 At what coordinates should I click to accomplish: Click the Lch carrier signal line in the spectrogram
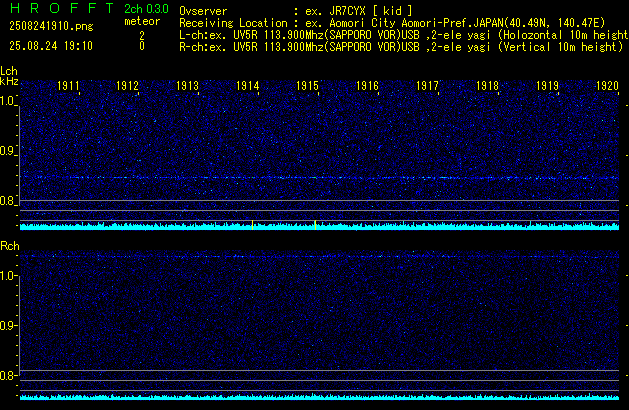click(319, 177)
